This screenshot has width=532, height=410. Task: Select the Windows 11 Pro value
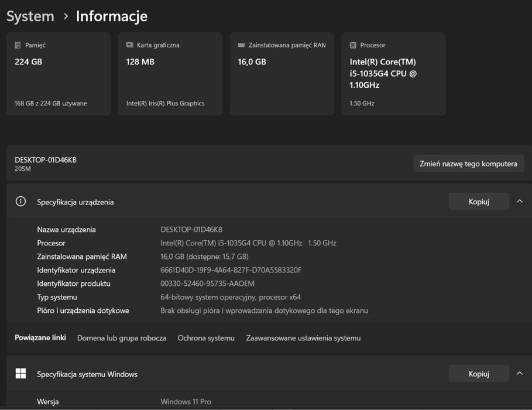[186, 402]
